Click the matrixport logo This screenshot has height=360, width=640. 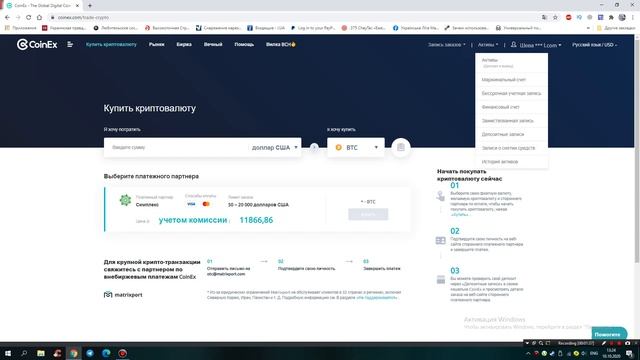pyautogui.click(x=123, y=295)
